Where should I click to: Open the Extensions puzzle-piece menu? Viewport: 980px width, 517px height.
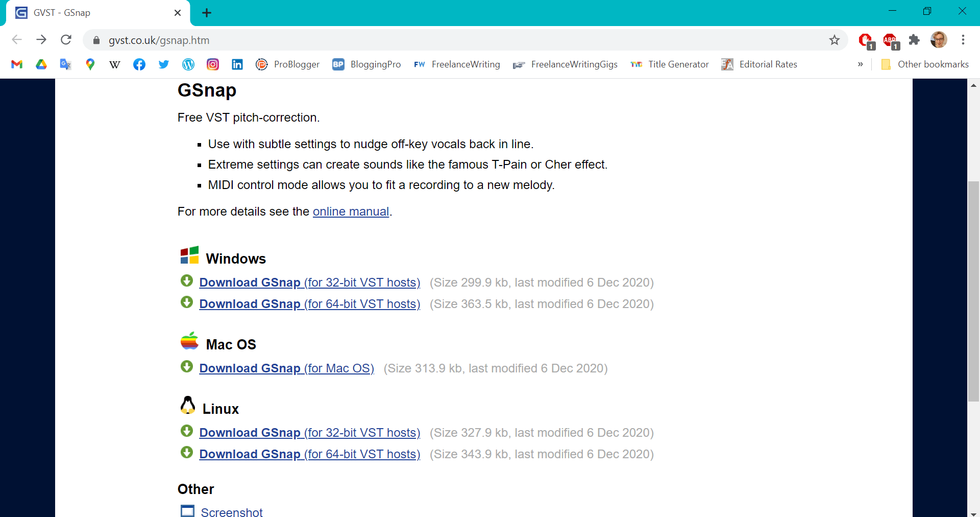tap(914, 40)
